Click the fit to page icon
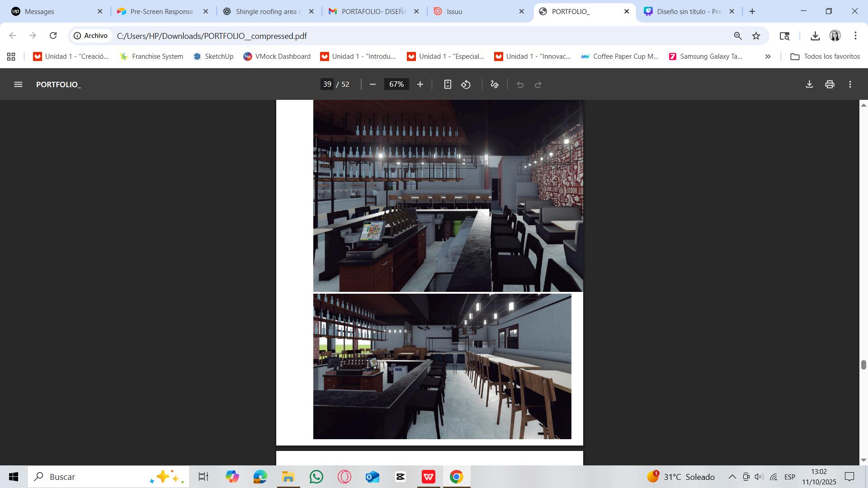 (x=448, y=84)
